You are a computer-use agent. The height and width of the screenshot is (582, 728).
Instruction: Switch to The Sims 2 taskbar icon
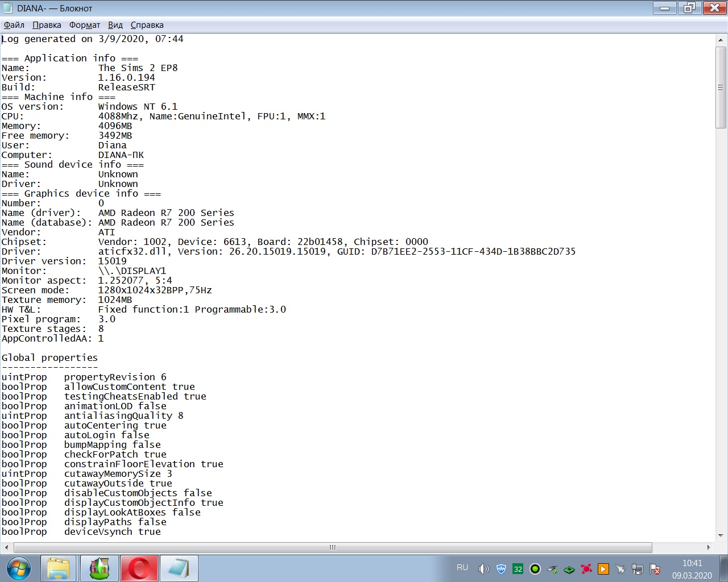pos(99,568)
